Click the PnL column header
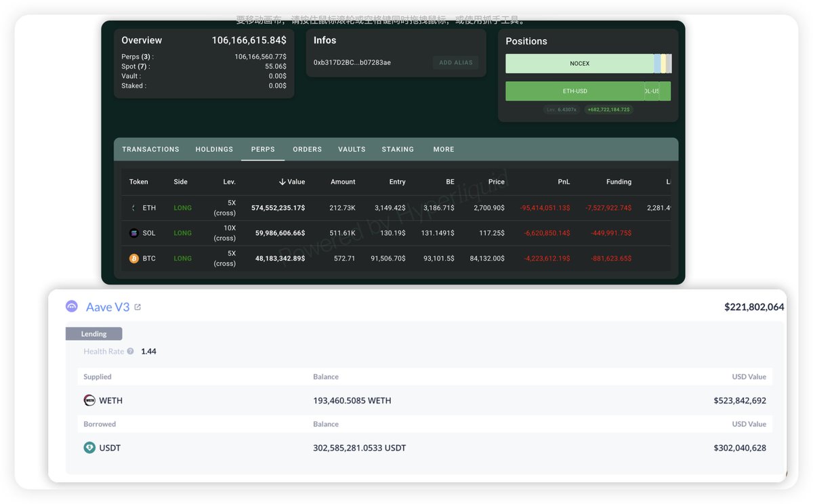Screen dimensions: 813x504 pyautogui.click(x=564, y=182)
